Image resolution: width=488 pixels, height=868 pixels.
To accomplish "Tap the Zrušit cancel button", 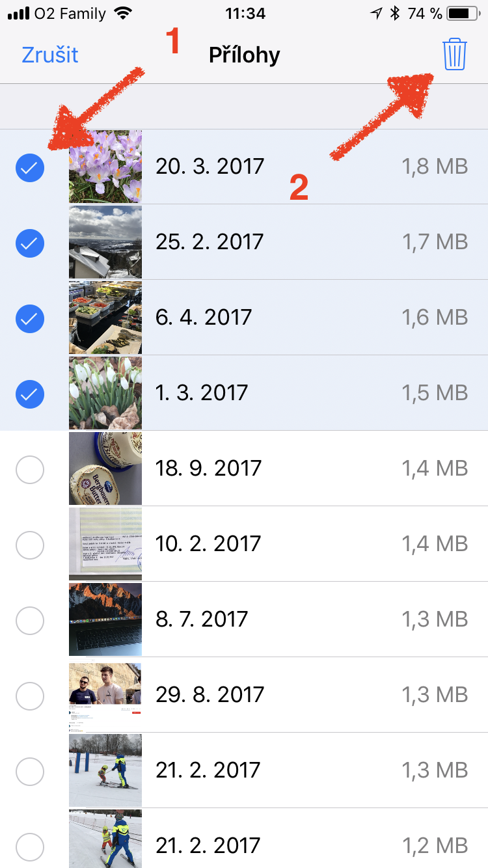I will tap(50, 55).
